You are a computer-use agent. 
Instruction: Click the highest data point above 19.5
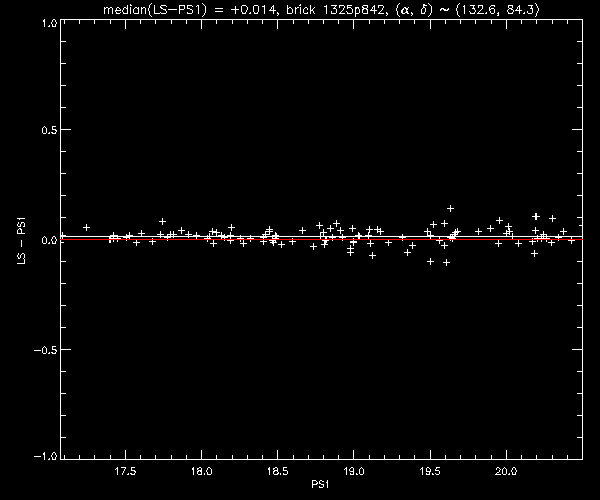(450, 208)
